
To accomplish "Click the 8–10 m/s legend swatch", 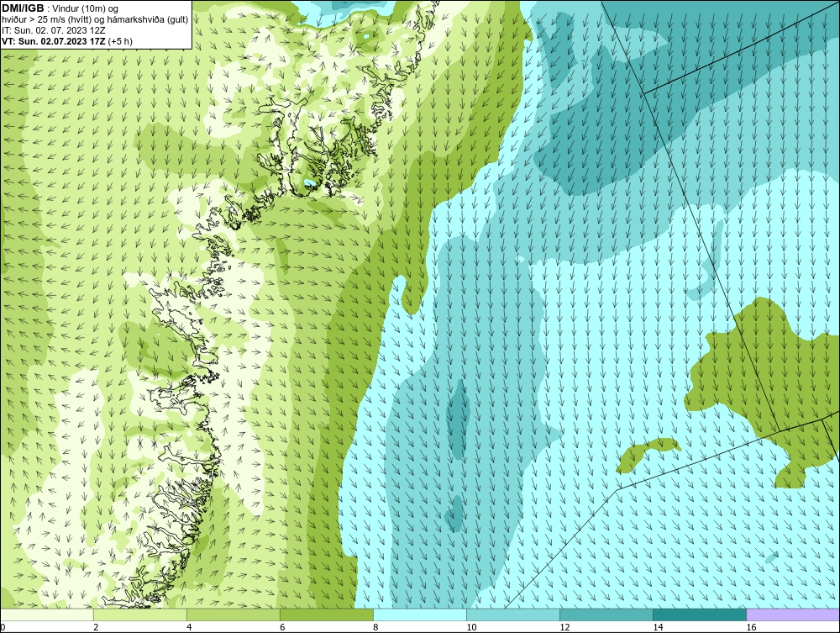I will 420,615.
